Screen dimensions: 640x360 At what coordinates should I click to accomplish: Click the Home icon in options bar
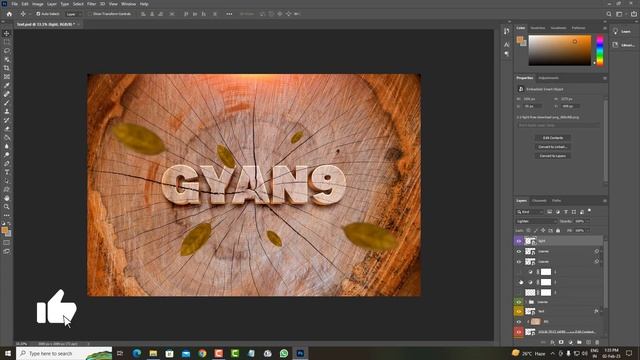click(9, 14)
